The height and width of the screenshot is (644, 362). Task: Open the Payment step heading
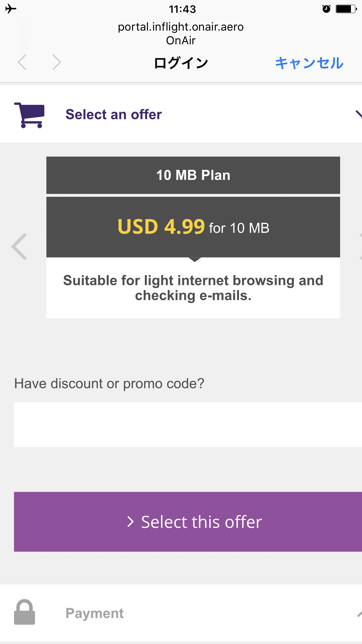pos(94,613)
